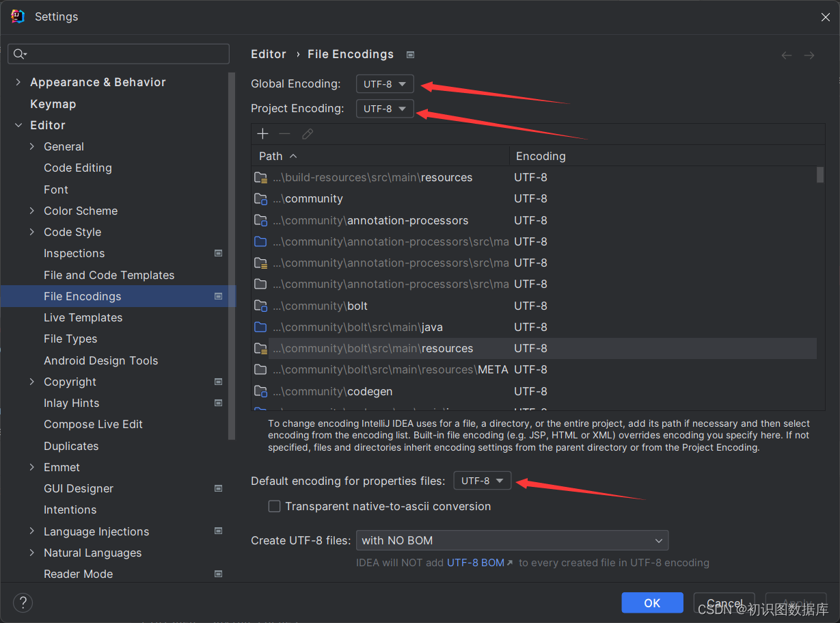This screenshot has width=840, height=623.
Task: Expand the Copyright node arrow
Action: pyautogui.click(x=32, y=382)
